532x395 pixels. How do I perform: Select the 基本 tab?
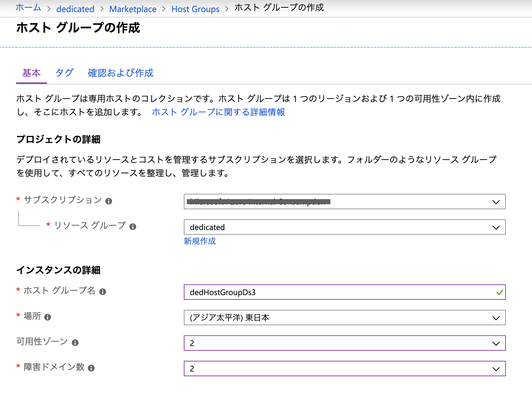coord(32,73)
